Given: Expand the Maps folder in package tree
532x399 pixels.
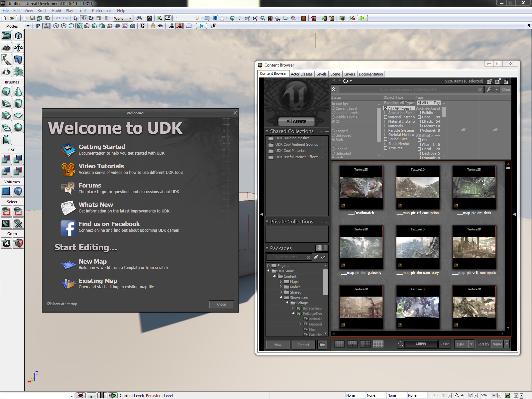Looking at the screenshot, I should [x=281, y=282].
